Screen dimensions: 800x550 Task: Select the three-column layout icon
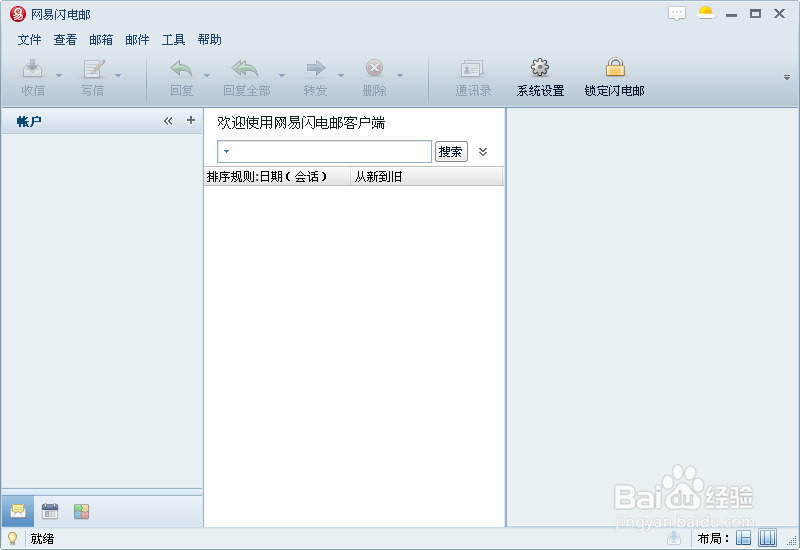(x=767, y=538)
